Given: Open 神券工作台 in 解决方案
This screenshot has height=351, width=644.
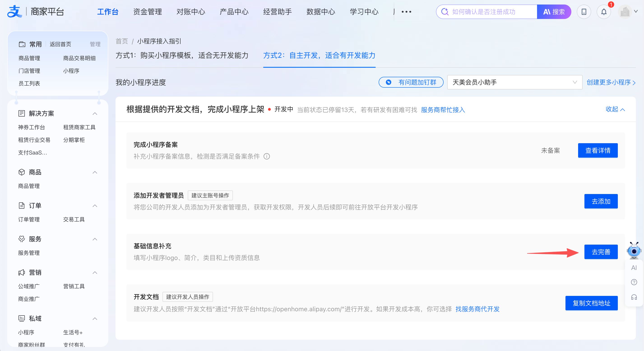Looking at the screenshot, I should pyautogui.click(x=32, y=127).
